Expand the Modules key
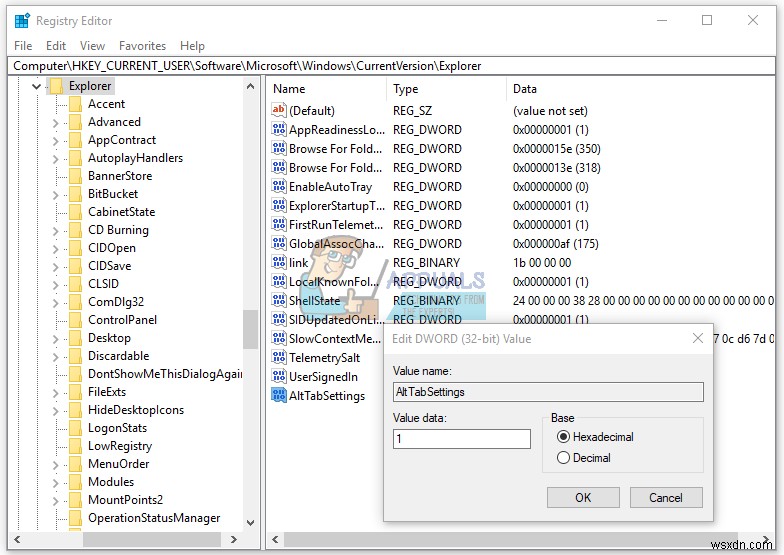Viewport: 784px width, 555px height. [56, 482]
